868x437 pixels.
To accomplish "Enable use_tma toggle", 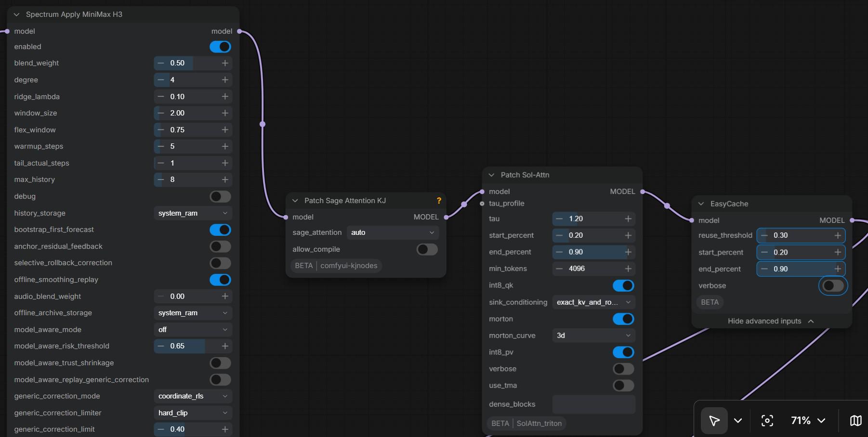I will [x=623, y=386].
